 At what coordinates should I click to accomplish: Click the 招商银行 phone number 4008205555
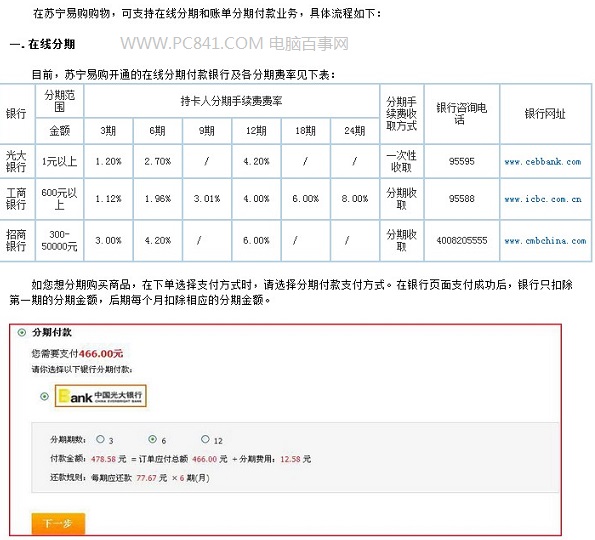pos(461,241)
